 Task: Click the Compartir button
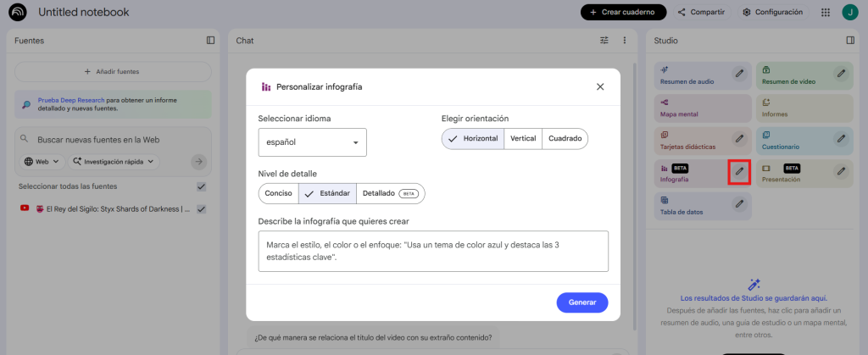click(x=701, y=12)
